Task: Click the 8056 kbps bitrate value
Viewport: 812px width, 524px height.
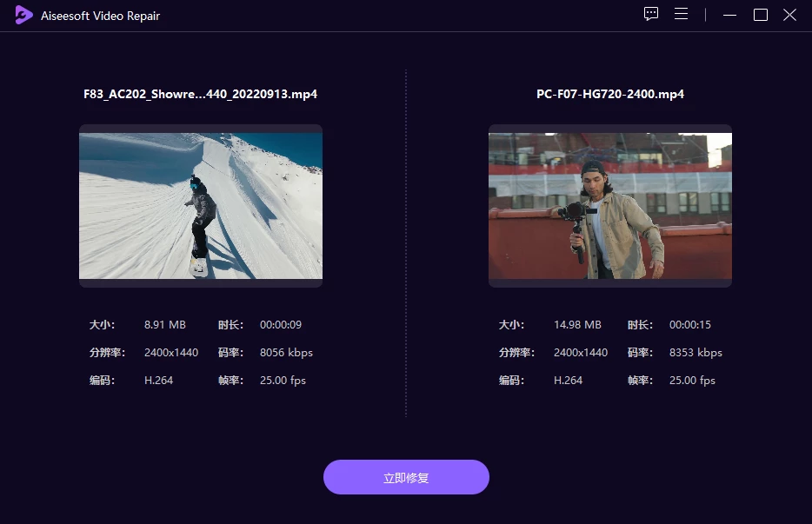Action: click(286, 353)
